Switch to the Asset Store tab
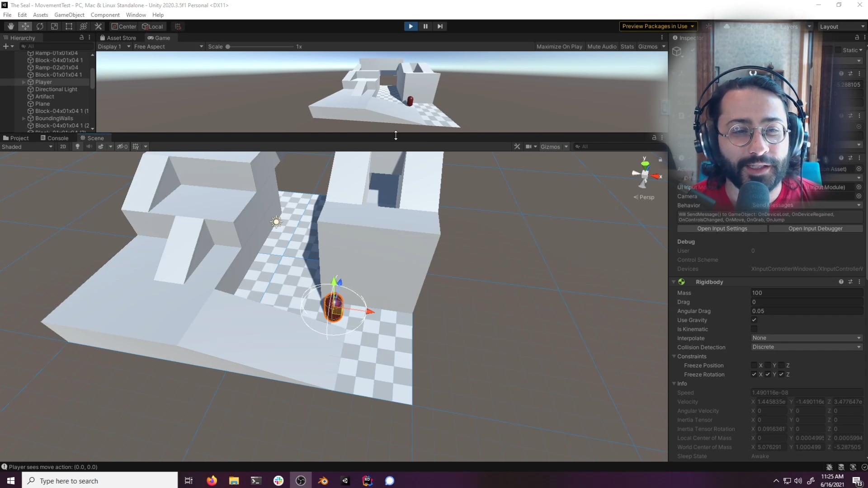This screenshot has height=488, width=868. [118, 38]
